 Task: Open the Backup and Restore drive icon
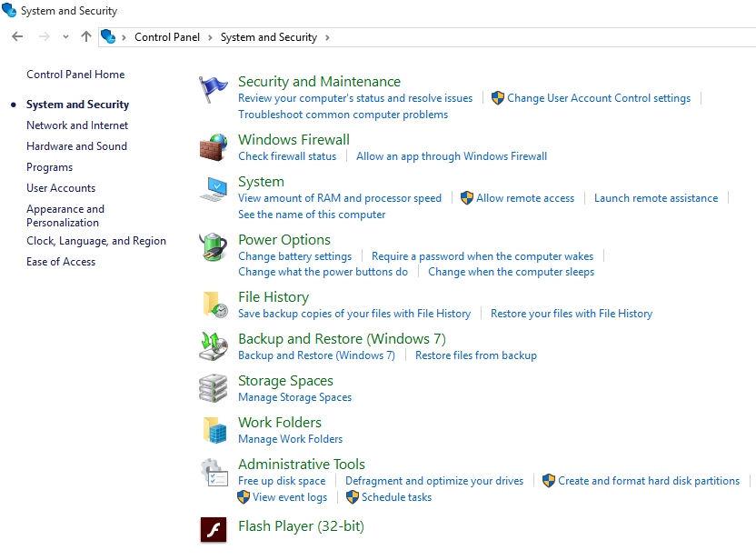pos(214,346)
